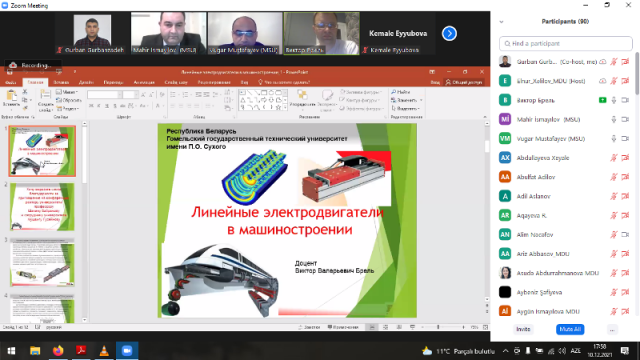Open the Zoom app in taskbar
Image resolution: width=640 pixels, height=360 pixels.
pyautogui.click(x=127, y=351)
